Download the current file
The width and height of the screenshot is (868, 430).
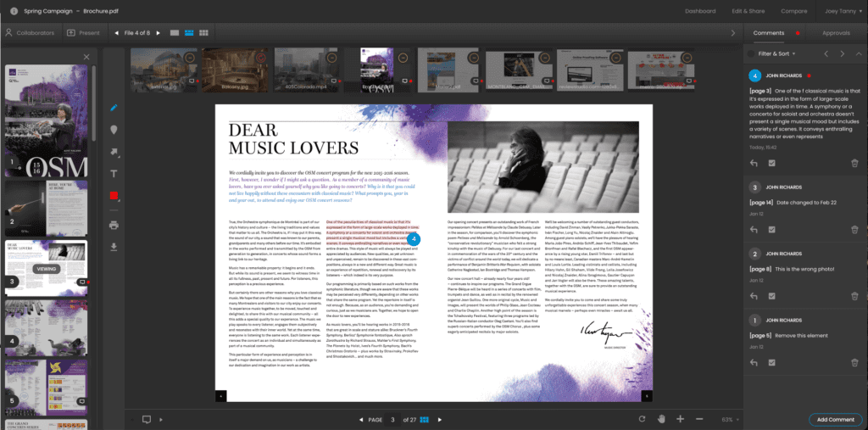point(114,247)
